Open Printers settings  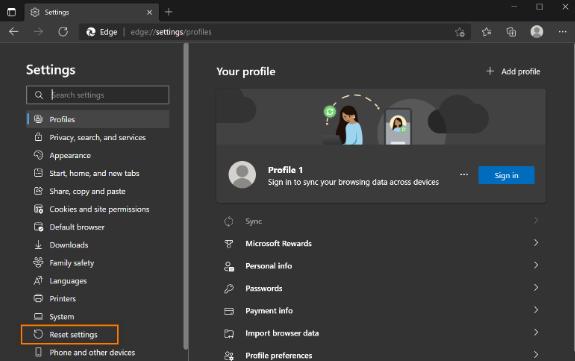tap(98, 299)
